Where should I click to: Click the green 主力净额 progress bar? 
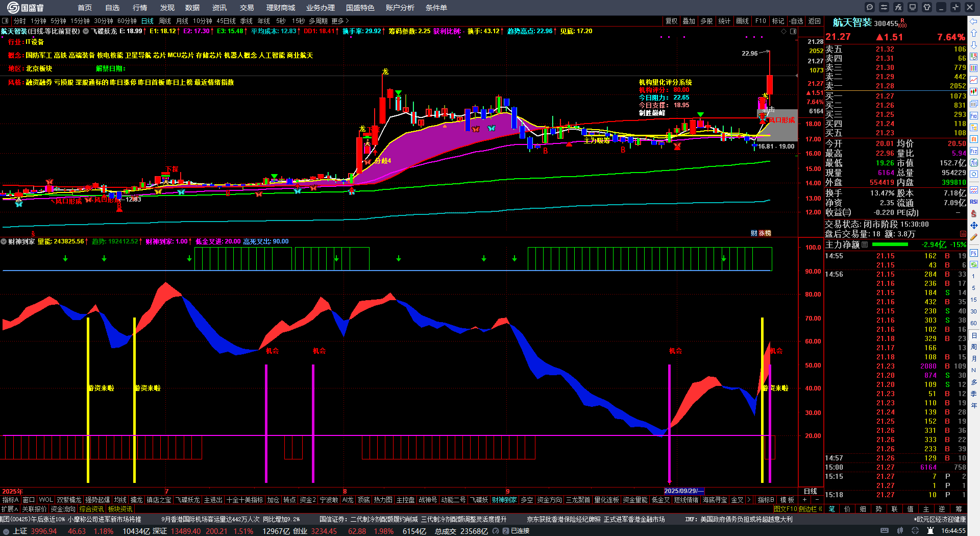pos(890,245)
